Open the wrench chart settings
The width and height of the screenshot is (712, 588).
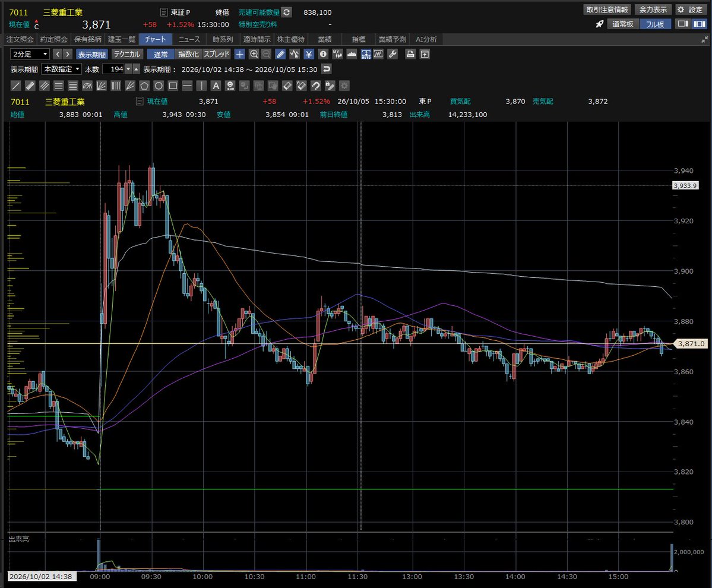[x=393, y=55]
